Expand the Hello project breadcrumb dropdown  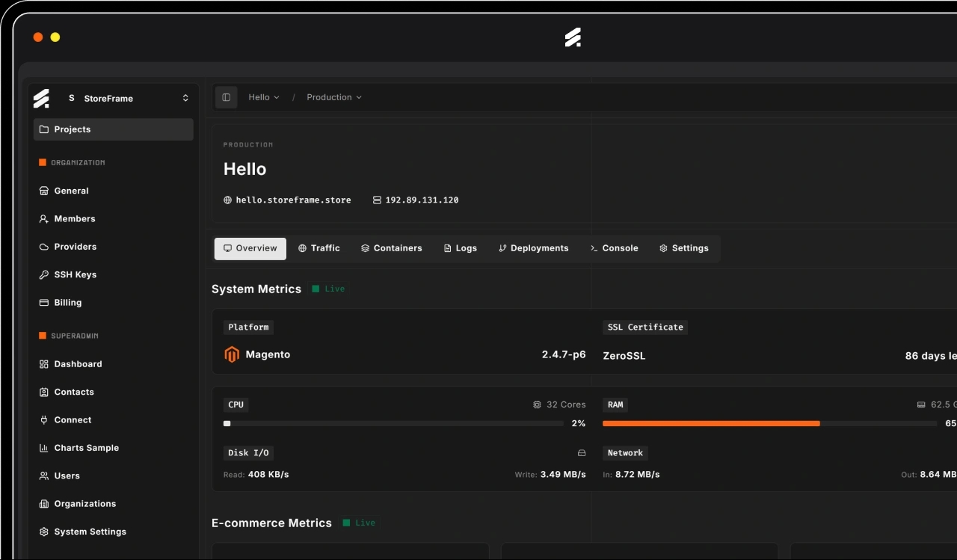[x=264, y=97]
